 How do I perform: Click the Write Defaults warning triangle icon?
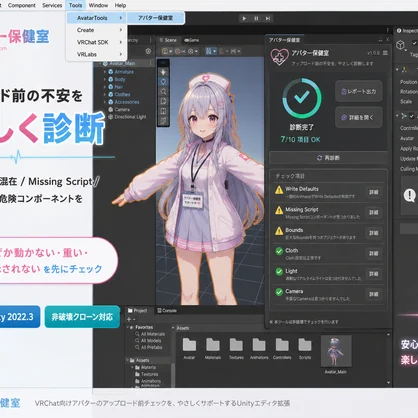click(279, 190)
